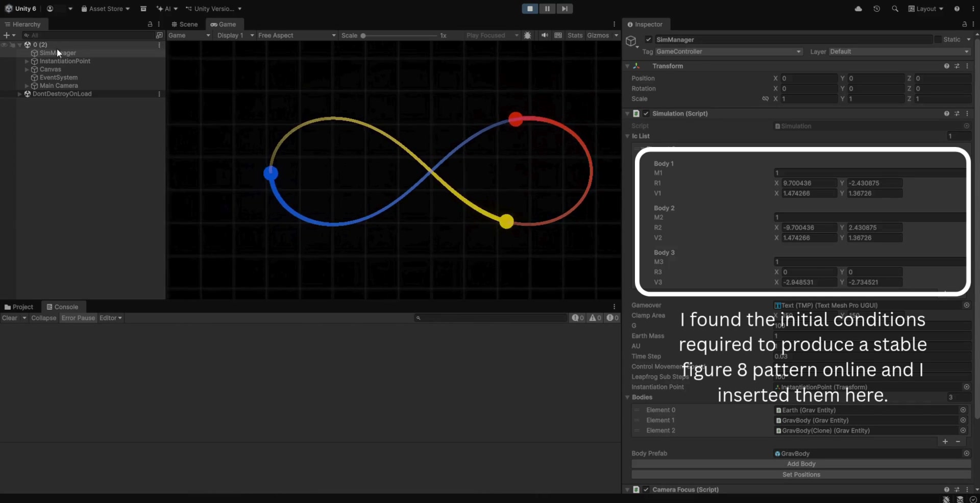Screen dimensions: 980x503
Task: Toggle Simulation script enabled checkbox
Action: click(646, 114)
